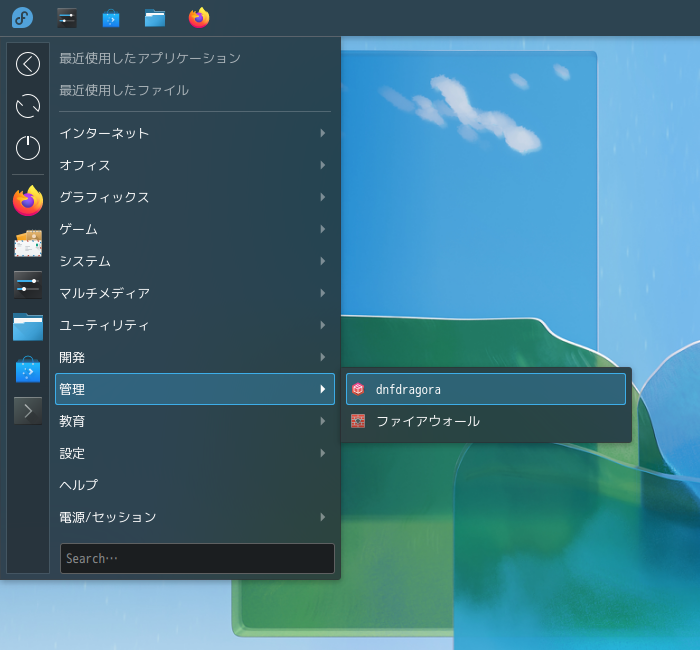700x650 pixels.
Task: Click the dnfdragora package icon
Action: tap(358, 389)
